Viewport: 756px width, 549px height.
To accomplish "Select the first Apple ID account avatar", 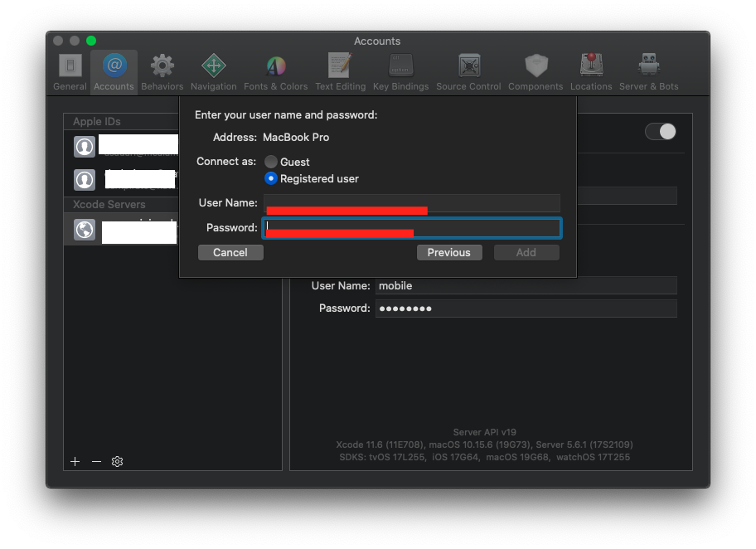I will click(x=85, y=147).
